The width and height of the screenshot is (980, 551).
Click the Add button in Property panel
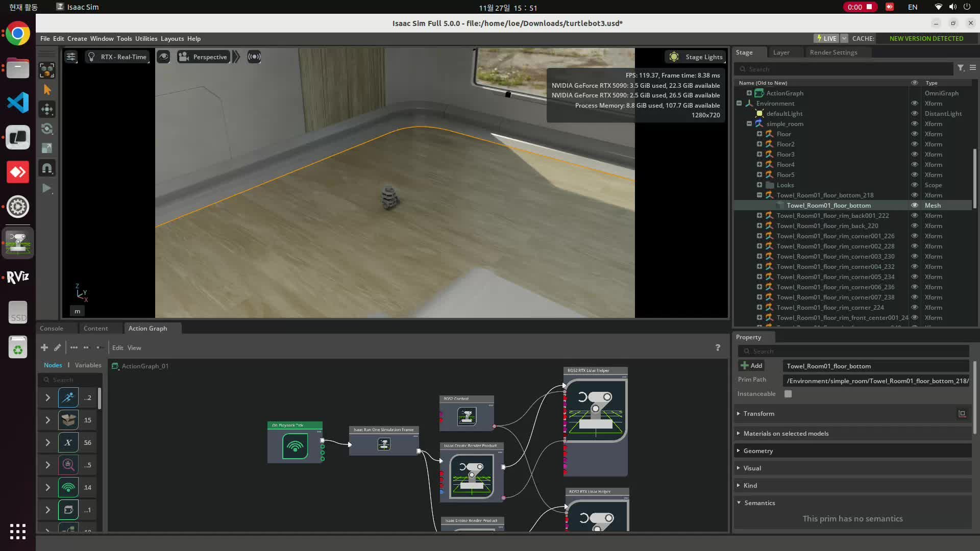click(751, 366)
